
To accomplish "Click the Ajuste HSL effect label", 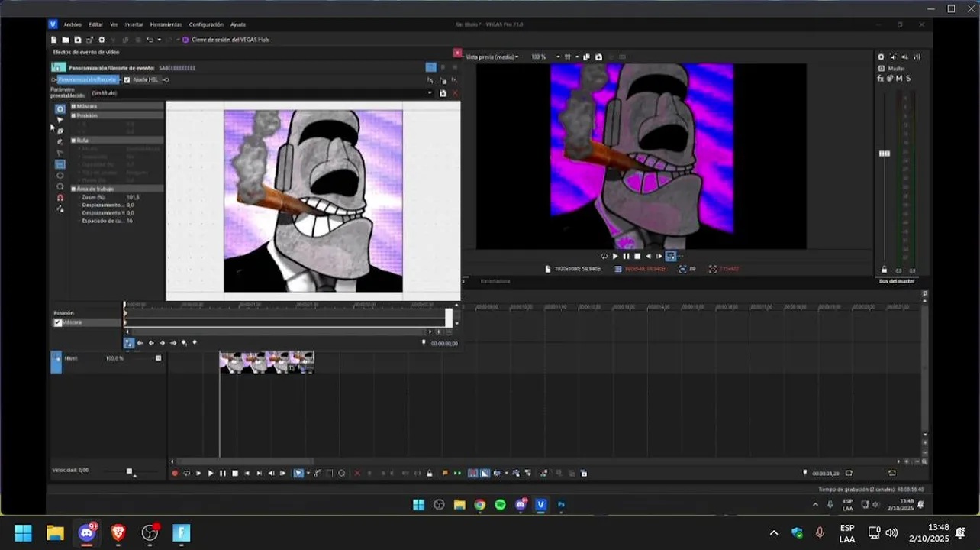I will (145, 79).
